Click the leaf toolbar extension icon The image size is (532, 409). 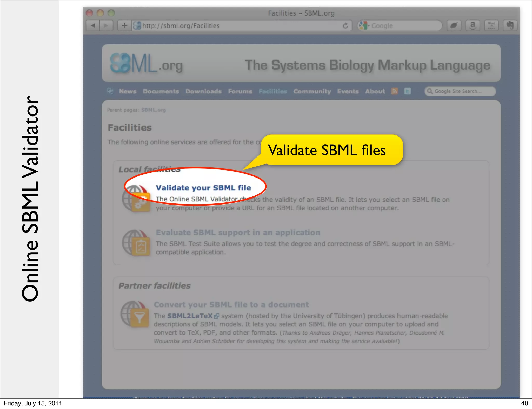454,25
